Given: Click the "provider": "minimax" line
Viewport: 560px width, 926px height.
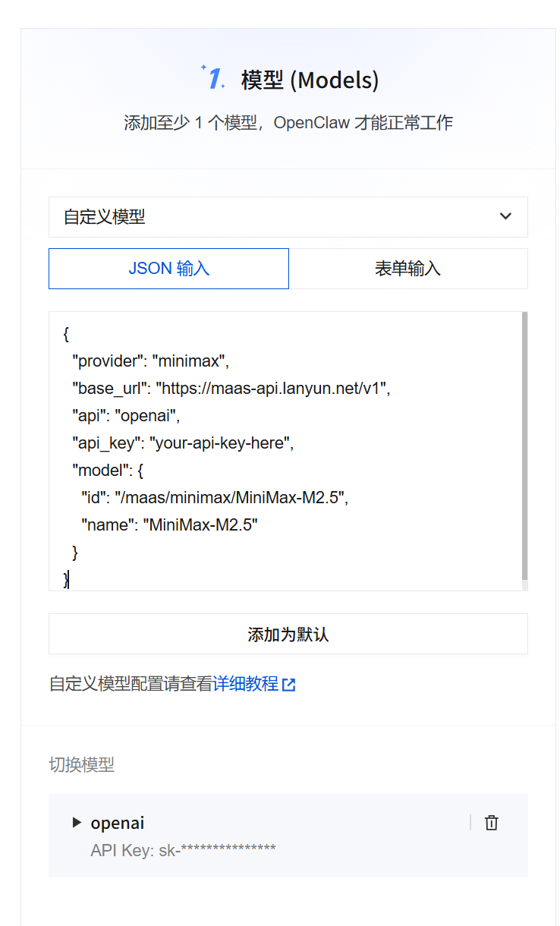Looking at the screenshot, I should 150,361.
